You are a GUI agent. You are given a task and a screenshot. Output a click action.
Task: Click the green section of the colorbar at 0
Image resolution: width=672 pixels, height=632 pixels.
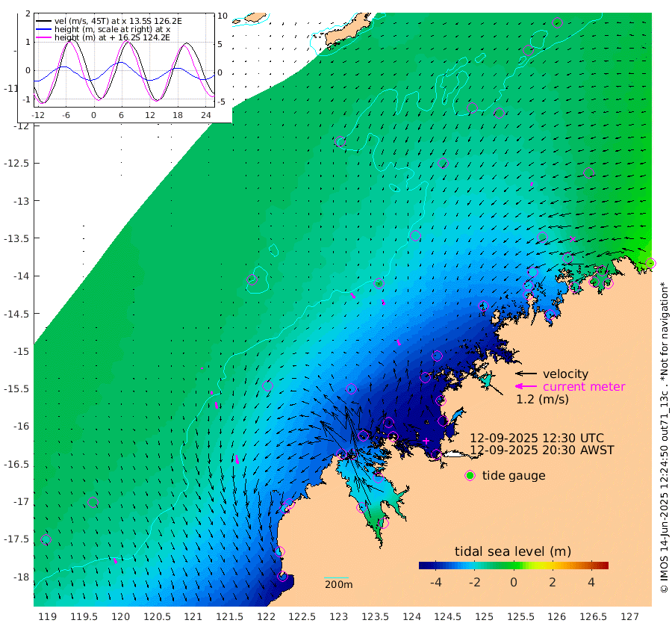coord(514,565)
